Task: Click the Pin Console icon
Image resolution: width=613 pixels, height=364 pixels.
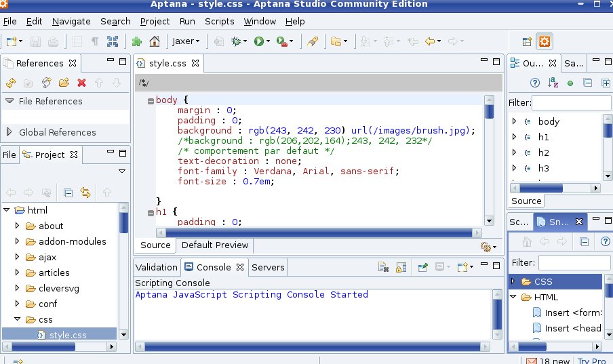Action: pyautogui.click(x=422, y=268)
